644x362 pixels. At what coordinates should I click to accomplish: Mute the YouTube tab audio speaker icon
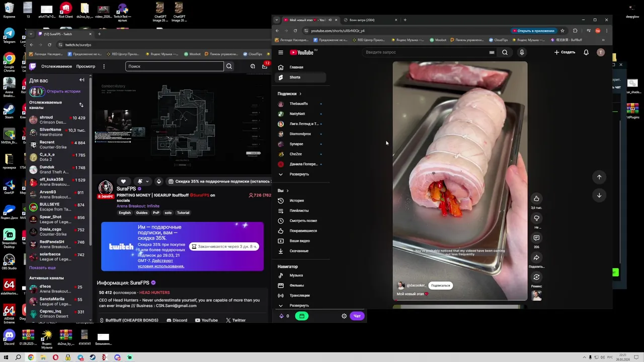[x=330, y=20]
